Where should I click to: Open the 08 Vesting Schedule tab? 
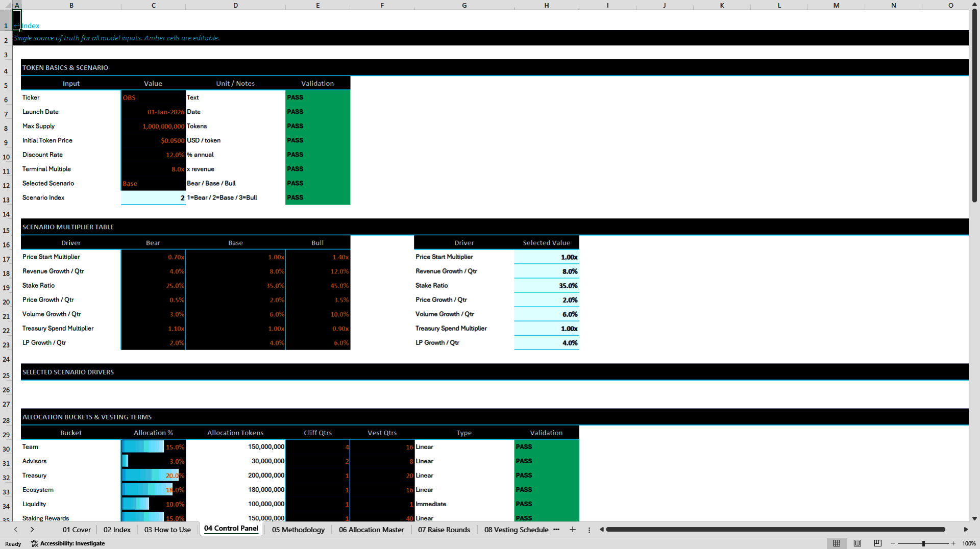(x=516, y=530)
